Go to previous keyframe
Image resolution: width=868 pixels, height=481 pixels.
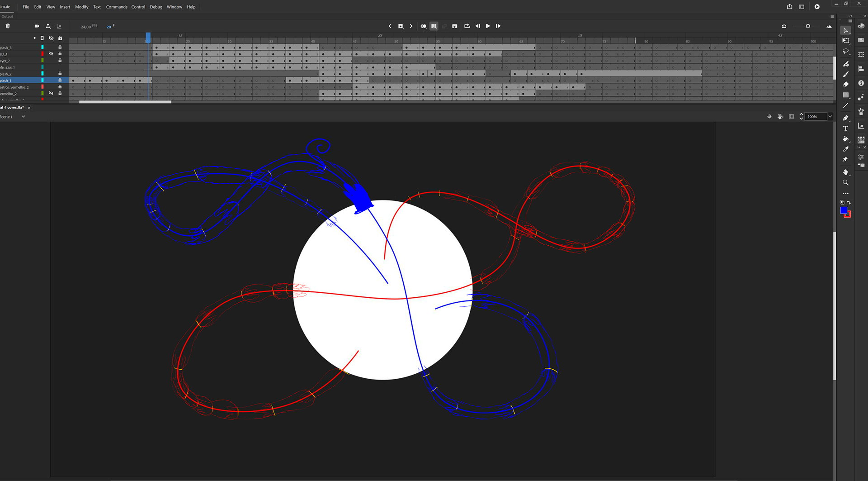390,26
